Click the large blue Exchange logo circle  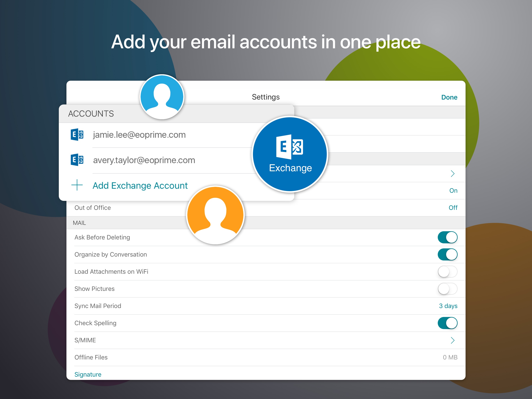pyautogui.click(x=290, y=154)
